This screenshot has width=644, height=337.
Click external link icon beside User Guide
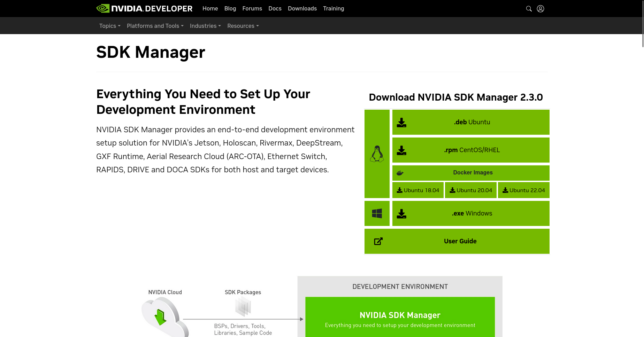click(378, 241)
